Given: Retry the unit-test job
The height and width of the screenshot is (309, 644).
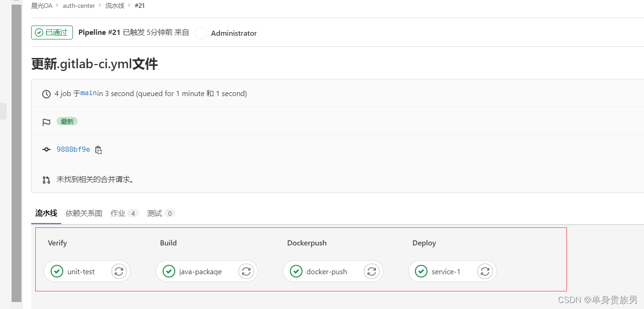Looking at the screenshot, I should click(x=119, y=271).
